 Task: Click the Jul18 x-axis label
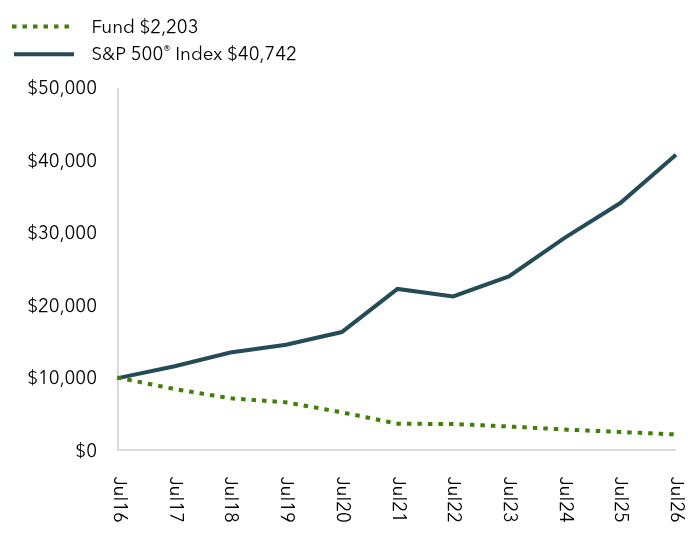231,499
